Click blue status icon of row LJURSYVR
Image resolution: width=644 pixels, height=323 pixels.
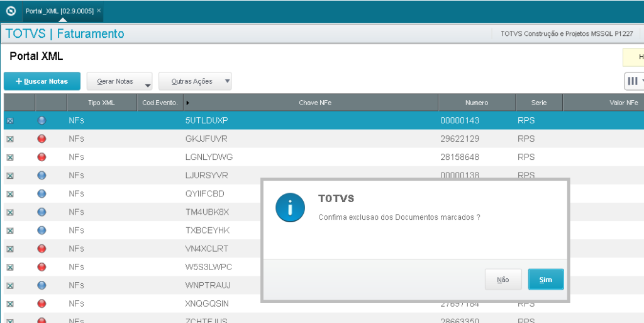42,176
